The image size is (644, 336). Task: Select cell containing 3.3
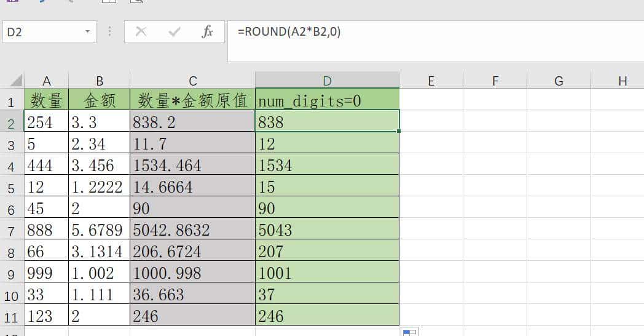[100, 121]
